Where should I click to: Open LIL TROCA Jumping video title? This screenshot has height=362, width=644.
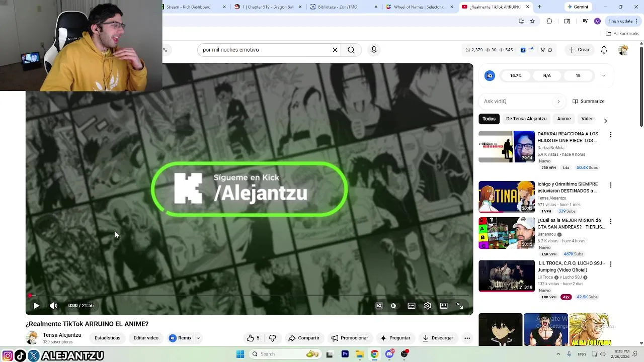click(x=571, y=266)
